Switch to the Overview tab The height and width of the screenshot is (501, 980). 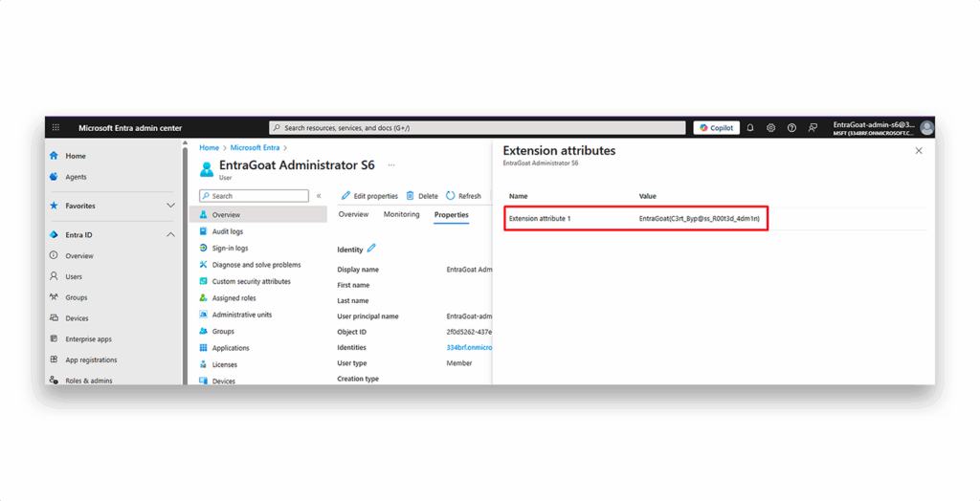[353, 214]
